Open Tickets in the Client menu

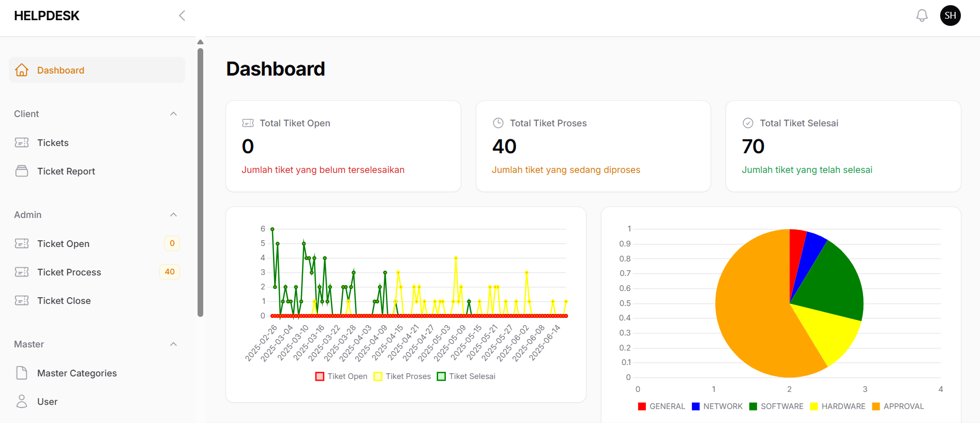pyautogui.click(x=53, y=143)
